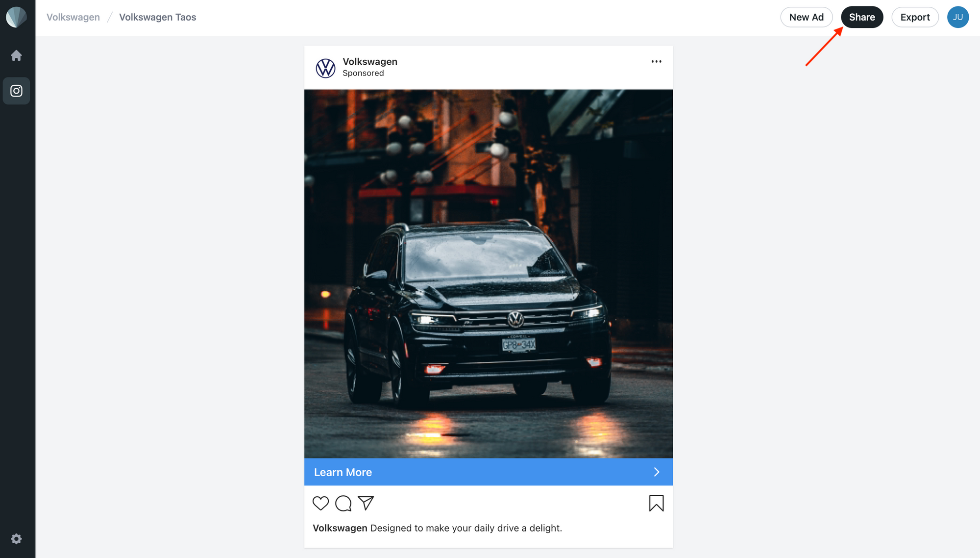Click the user avatar JU top right
Viewport: 980px width, 558px height.
pyautogui.click(x=958, y=17)
